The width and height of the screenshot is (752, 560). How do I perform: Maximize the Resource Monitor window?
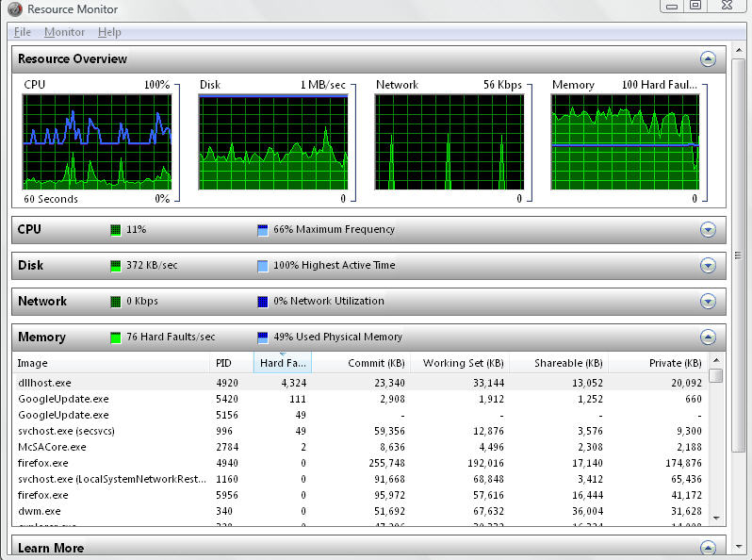[x=695, y=6]
